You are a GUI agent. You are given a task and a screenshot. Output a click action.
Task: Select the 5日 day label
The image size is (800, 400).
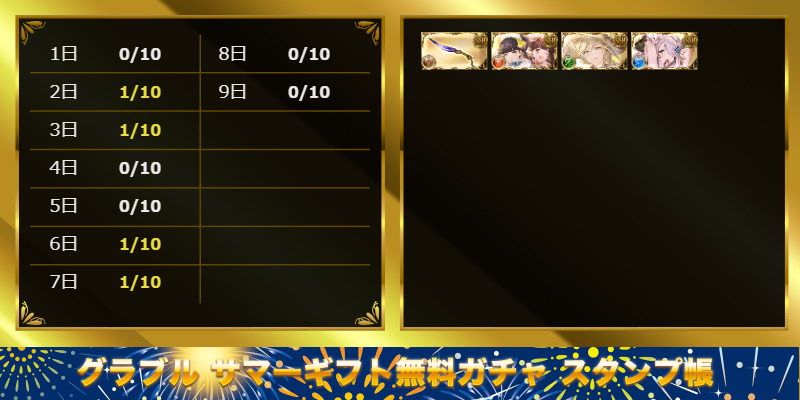64,206
